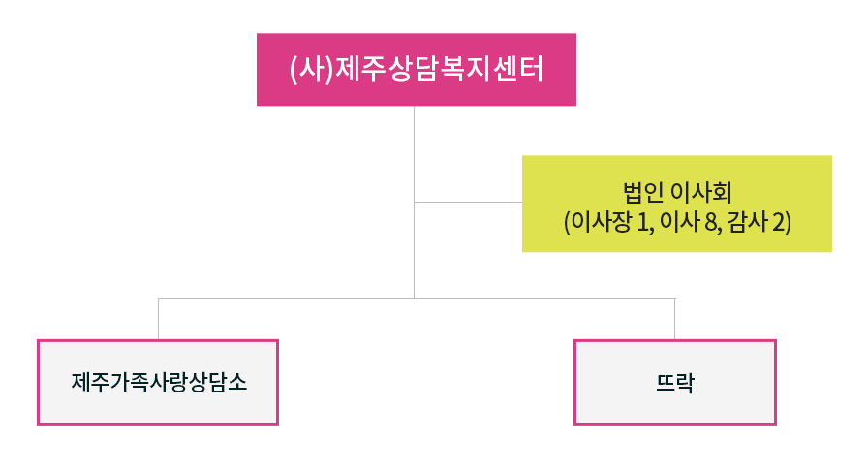
Task: Click the pink (사)제주상담복지센터 header box
Action: 417,69
